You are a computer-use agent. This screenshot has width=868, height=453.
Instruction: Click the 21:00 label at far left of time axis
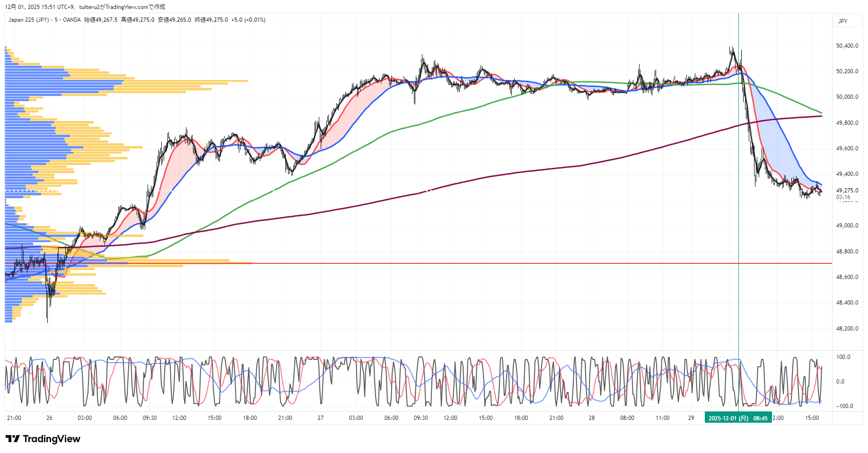click(14, 418)
